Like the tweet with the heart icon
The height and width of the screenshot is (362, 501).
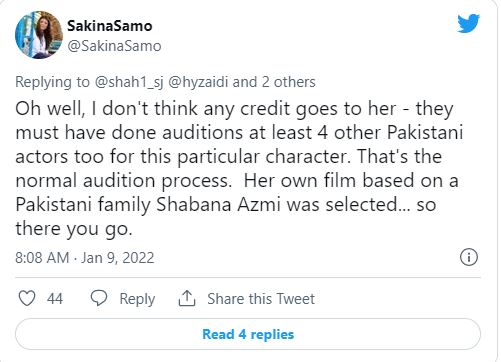pyautogui.click(x=27, y=298)
